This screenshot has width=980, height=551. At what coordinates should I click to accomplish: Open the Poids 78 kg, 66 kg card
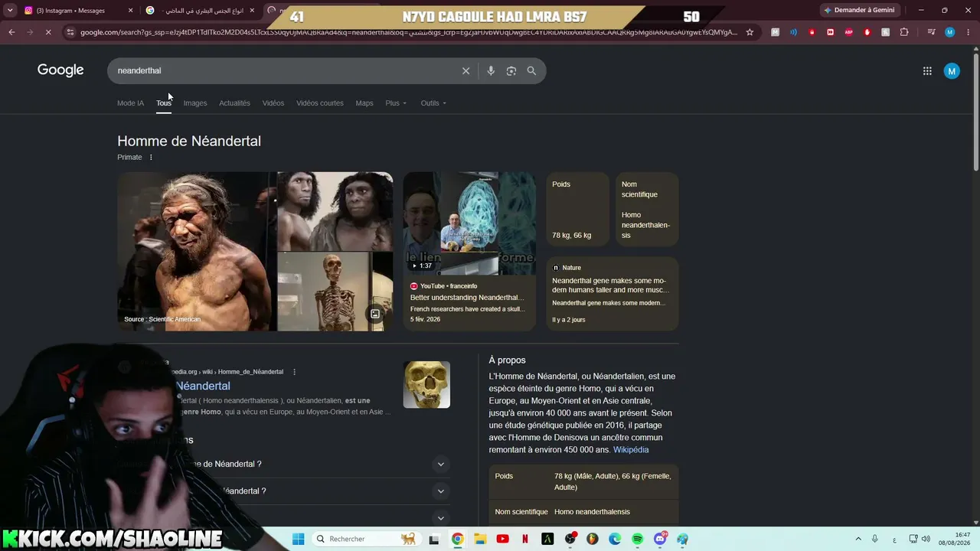[x=578, y=210]
